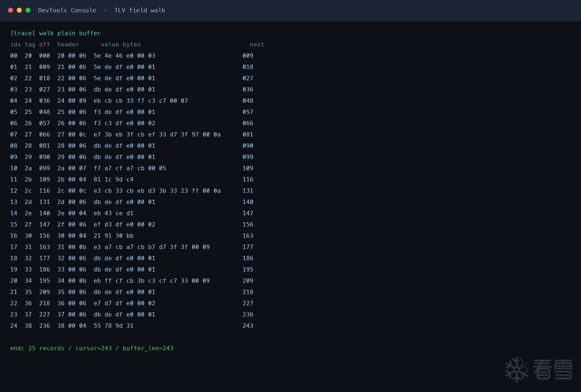Select row idx 04 with offset 036
This screenshot has height=392, width=581.
(x=132, y=101)
